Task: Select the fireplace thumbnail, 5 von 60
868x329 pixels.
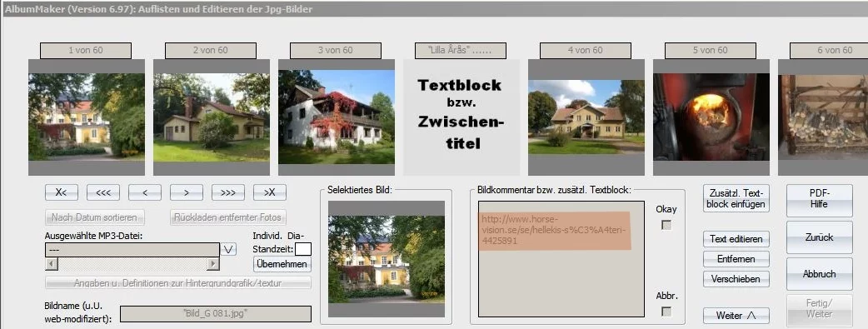Action: 711,117
